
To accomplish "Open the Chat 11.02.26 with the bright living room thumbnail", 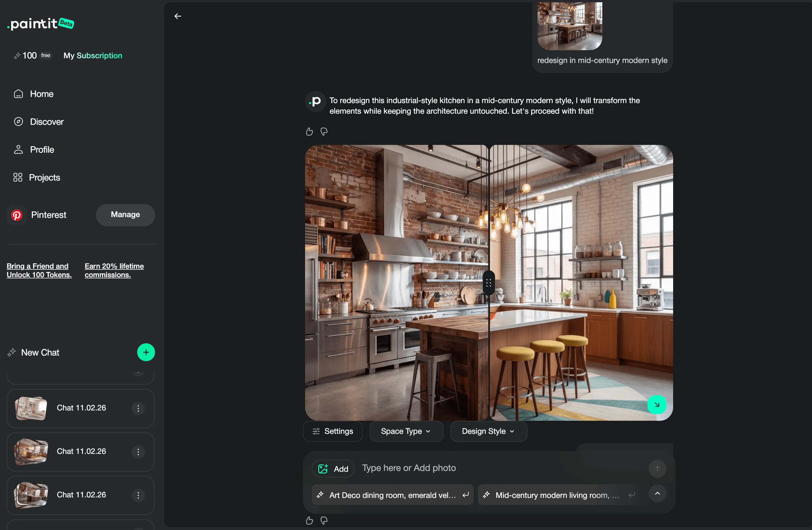I will point(81,408).
